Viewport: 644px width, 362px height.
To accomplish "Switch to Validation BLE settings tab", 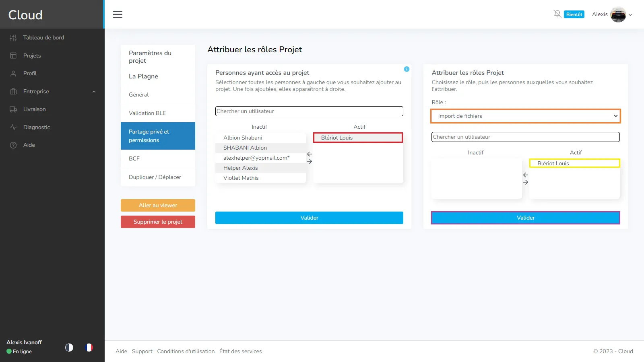I will (147, 113).
